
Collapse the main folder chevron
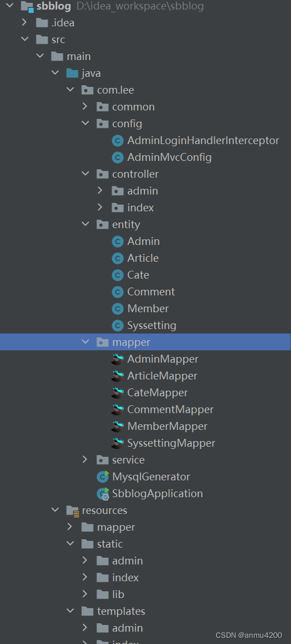pyautogui.click(x=40, y=56)
